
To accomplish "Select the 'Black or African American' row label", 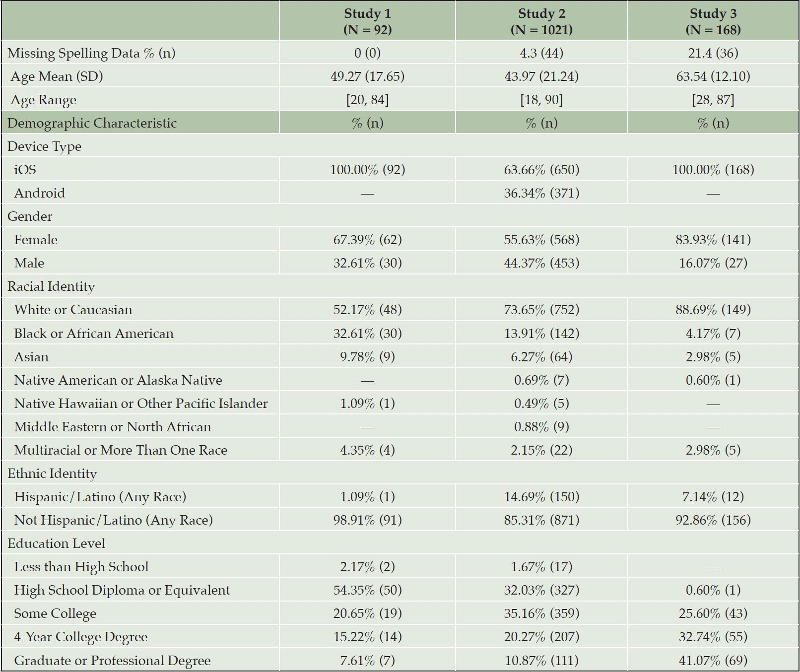I will click(x=94, y=334).
